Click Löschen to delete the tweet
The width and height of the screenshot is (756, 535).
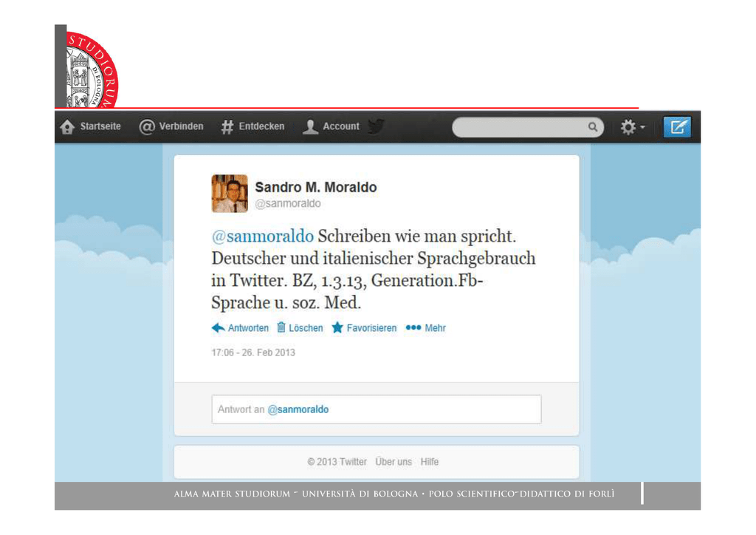pyautogui.click(x=300, y=328)
